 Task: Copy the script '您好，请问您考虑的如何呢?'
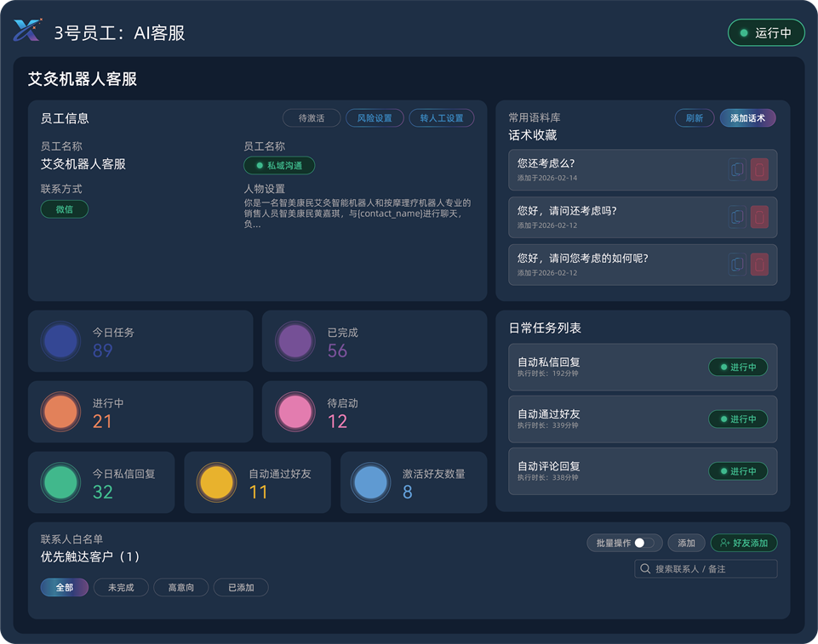coord(737,265)
